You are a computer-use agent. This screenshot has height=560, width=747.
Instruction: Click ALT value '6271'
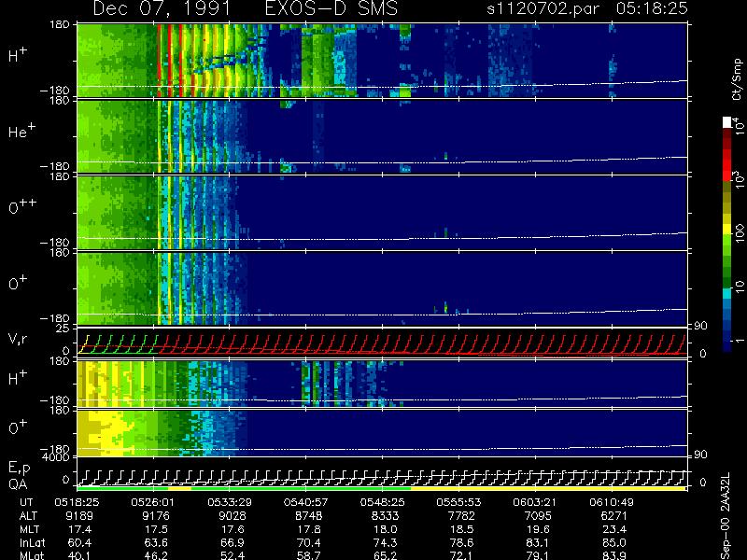tap(614, 516)
